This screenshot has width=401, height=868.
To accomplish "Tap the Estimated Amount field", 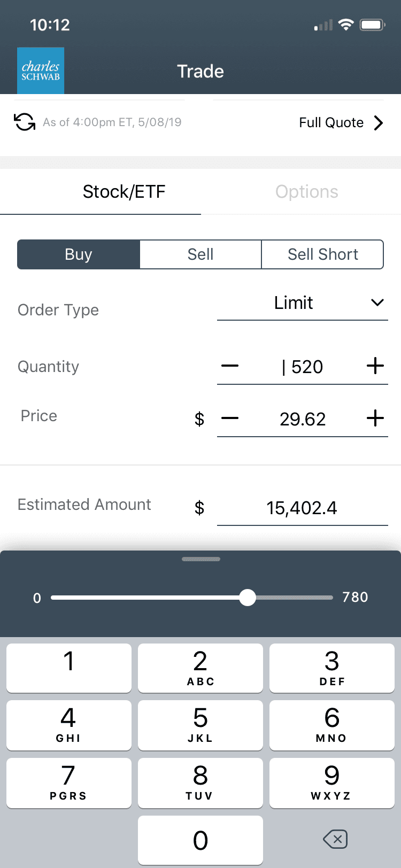I will (302, 508).
